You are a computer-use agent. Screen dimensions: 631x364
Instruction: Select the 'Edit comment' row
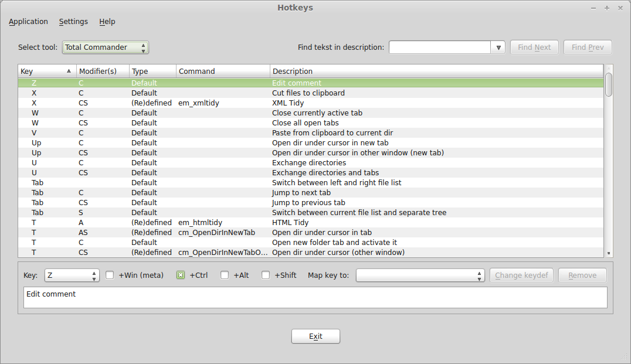coord(311,83)
